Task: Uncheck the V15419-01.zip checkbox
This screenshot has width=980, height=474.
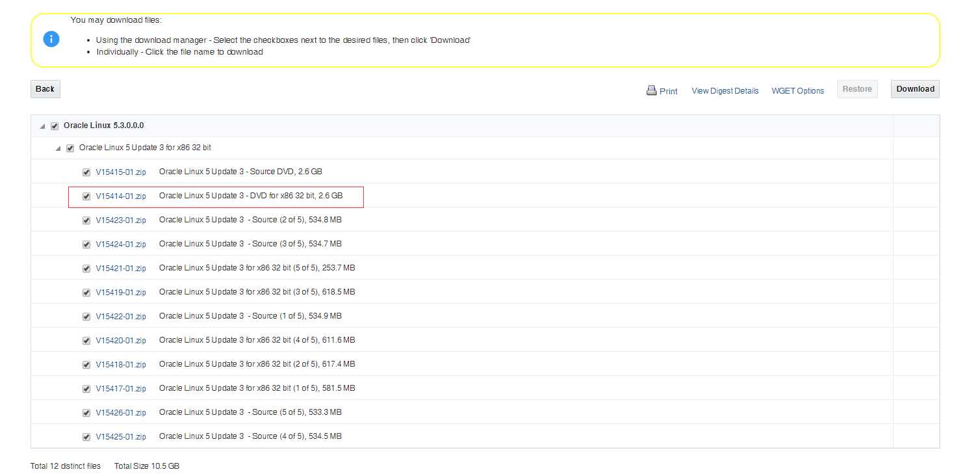Action: 86,293
